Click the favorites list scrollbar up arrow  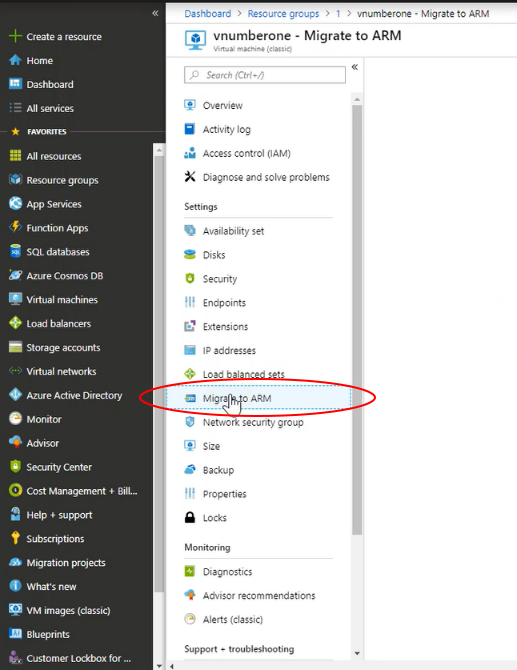[159, 150]
